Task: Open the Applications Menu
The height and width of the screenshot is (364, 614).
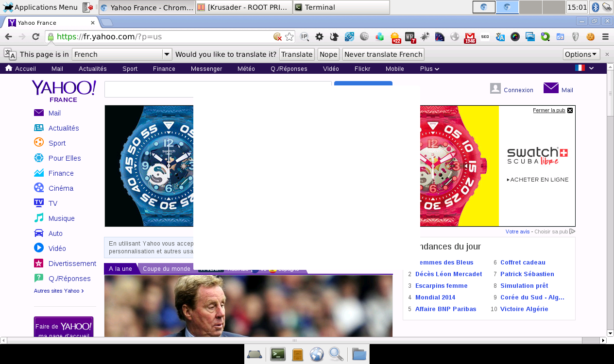Action: tap(41, 7)
